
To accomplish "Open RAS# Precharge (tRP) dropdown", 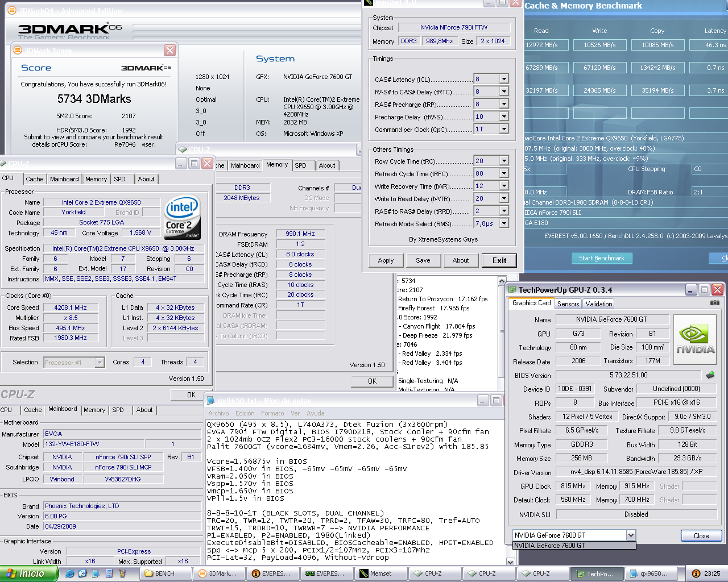I will pyautogui.click(x=504, y=104).
